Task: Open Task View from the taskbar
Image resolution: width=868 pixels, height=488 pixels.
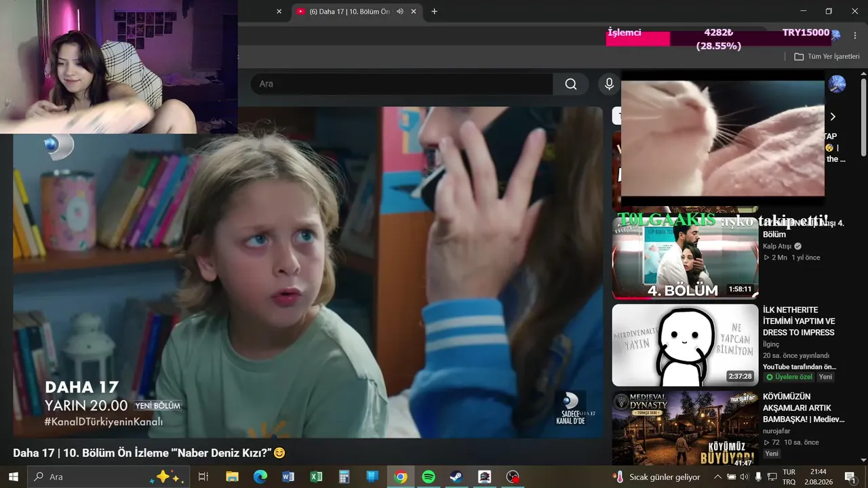Action: (x=202, y=476)
